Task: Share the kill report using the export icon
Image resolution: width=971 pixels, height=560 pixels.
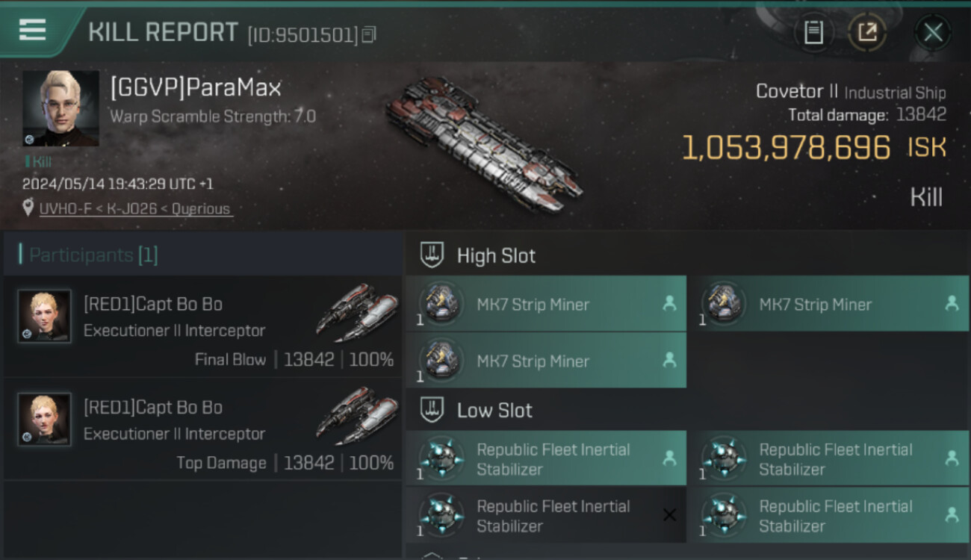Action: [866, 32]
